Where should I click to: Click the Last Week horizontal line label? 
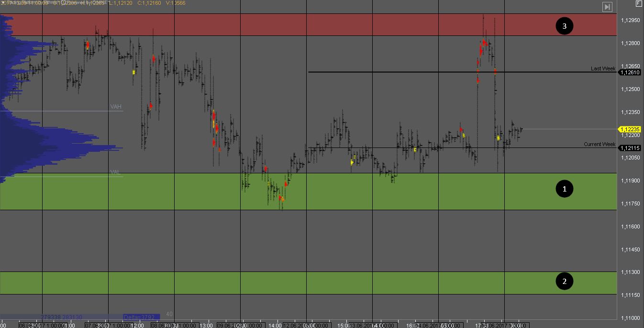[x=603, y=68]
